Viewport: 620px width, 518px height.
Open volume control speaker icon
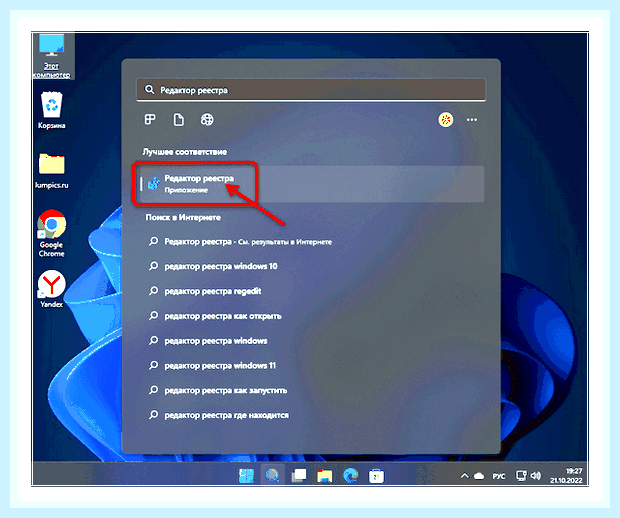536,476
